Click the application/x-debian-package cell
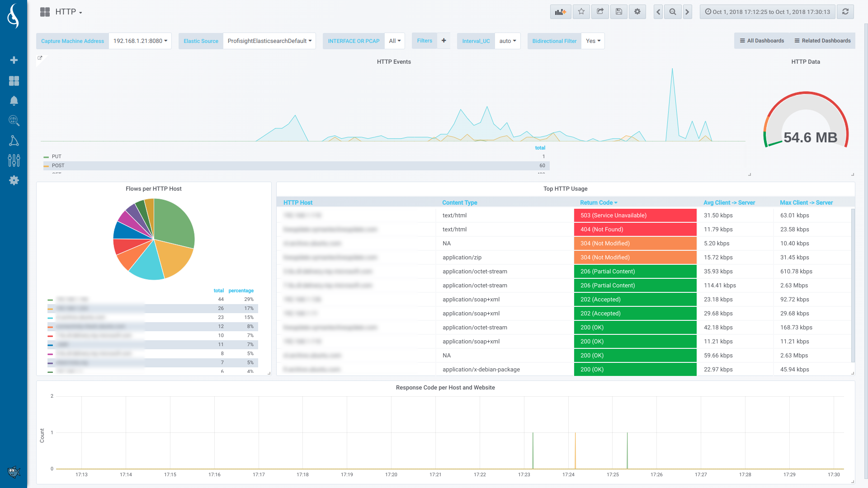 (x=505, y=370)
